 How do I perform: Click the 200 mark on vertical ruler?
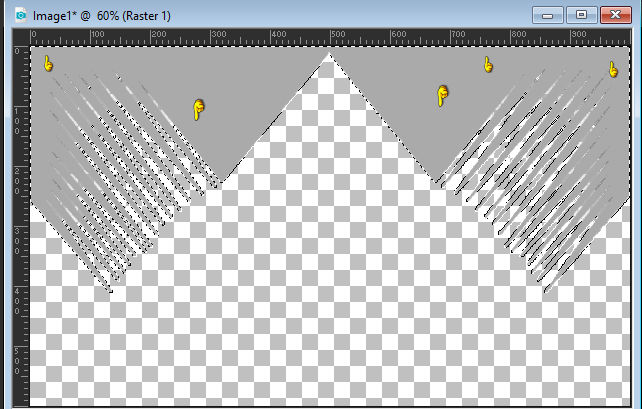[17, 181]
